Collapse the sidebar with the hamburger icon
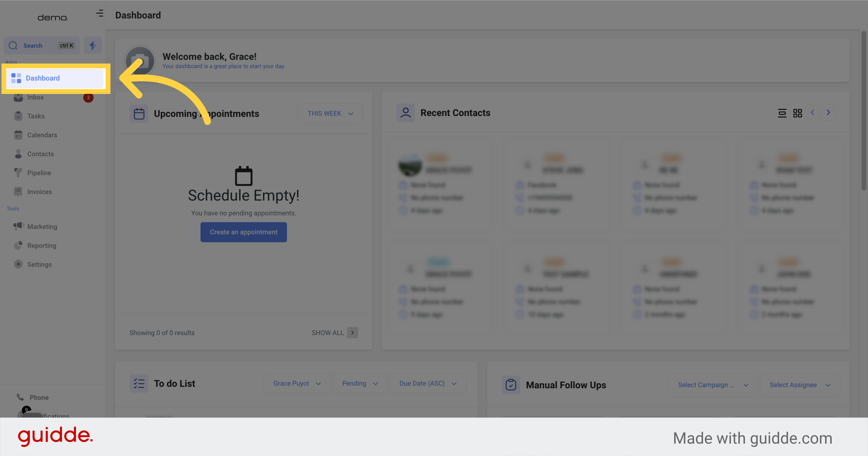Image resolution: width=868 pixels, height=456 pixels. 100,14
